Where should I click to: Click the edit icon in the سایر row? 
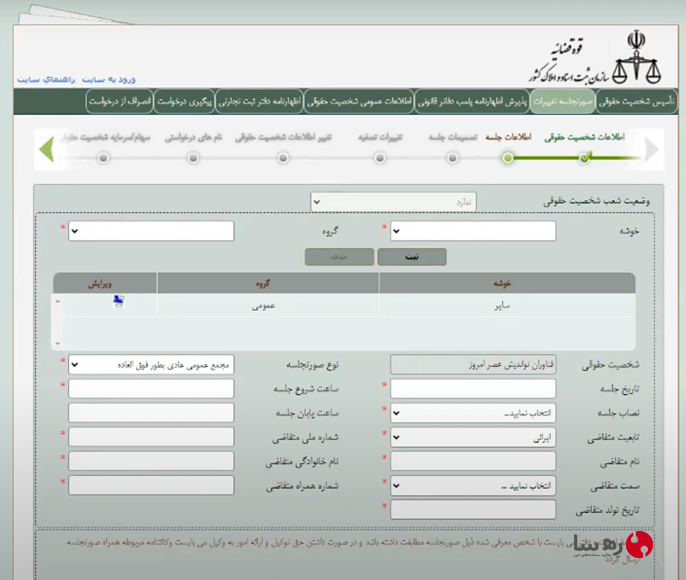(119, 301)
